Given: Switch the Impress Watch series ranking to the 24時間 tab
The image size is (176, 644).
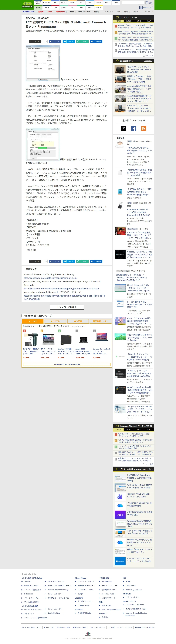Looking at the screenshot, I should 129,430.
